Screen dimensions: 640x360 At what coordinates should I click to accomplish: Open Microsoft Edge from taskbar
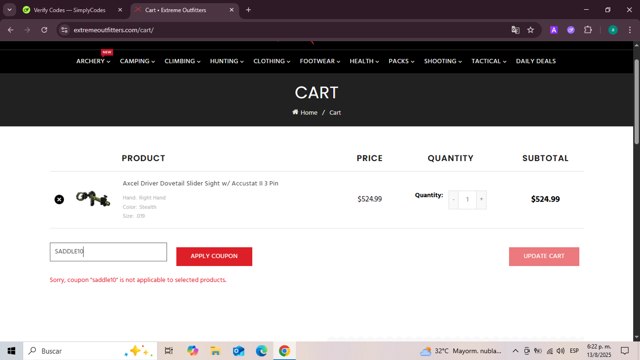pos(261,351)
